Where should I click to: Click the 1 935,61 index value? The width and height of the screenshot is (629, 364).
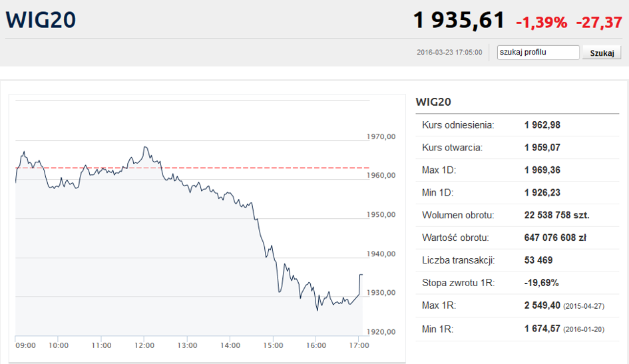459,20
